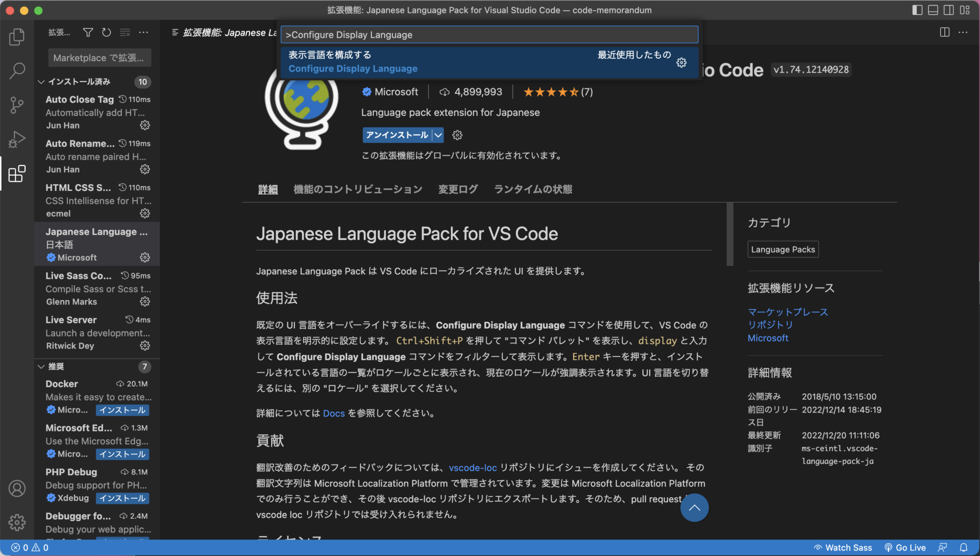Open the Run and Debug view
The width and height of the screenshot is (980, 556).
pyautogui.click(x=17, y=139)
